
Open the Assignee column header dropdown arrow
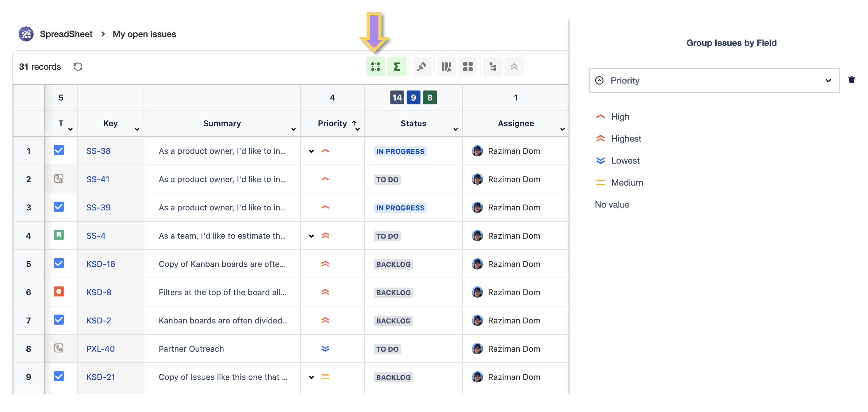pyautogui.click(x=562, y=129)
